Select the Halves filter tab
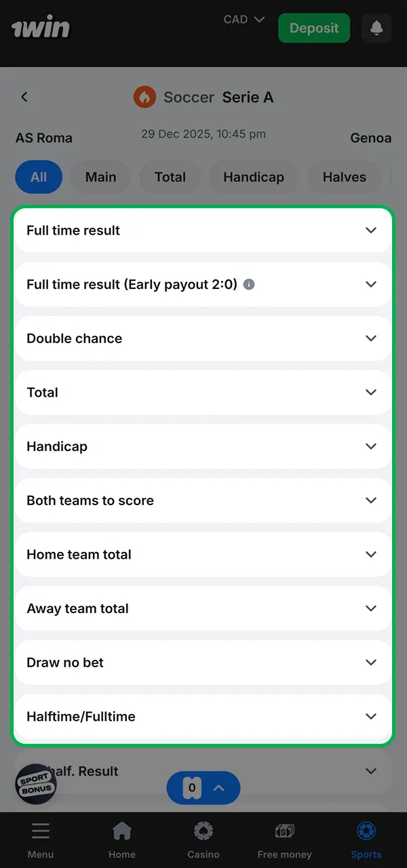 [344, 177]
